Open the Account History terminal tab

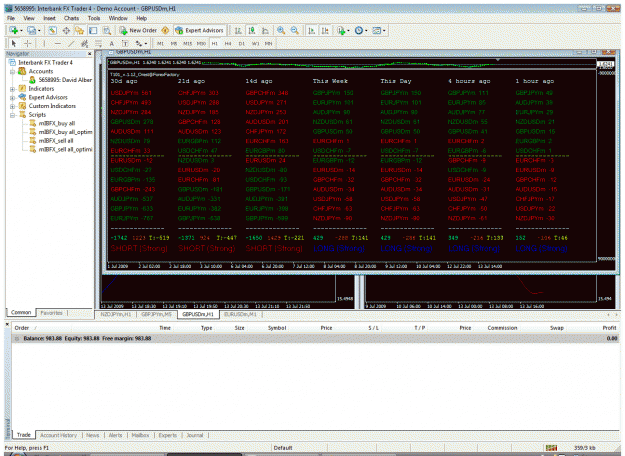[x=58, y=435]
